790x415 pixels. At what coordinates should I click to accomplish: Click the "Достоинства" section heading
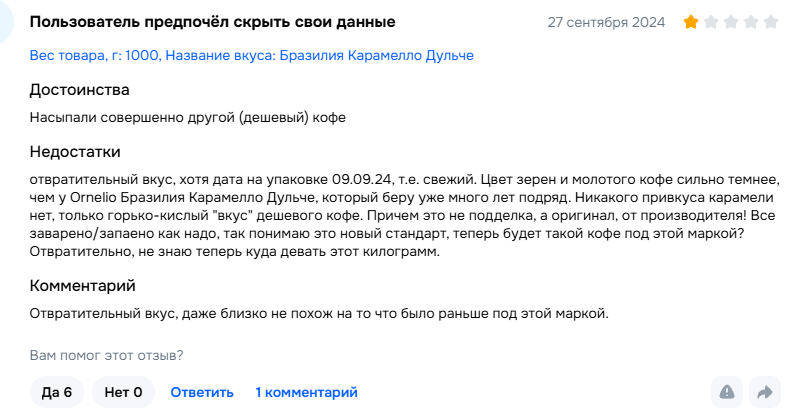tap(80, 90)
